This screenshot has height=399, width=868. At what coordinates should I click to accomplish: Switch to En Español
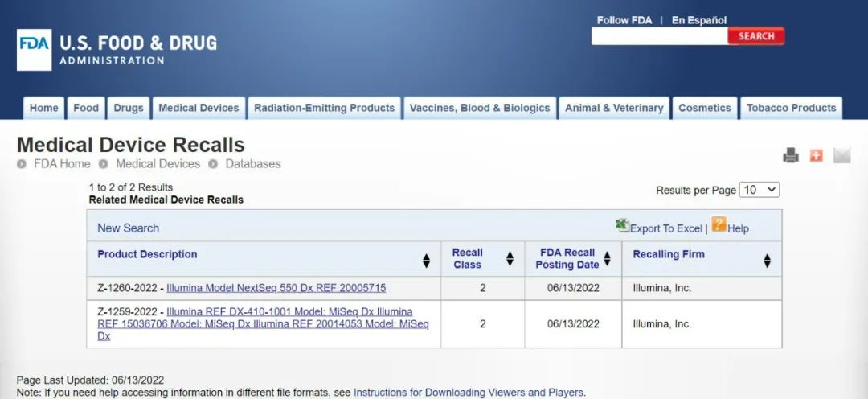point(699,20)
